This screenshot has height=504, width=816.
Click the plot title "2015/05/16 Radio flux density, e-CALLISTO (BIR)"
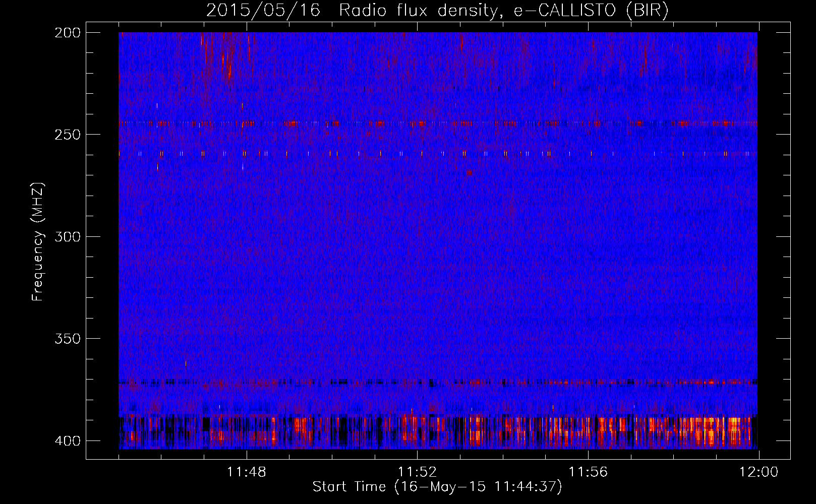pos(437,11)
